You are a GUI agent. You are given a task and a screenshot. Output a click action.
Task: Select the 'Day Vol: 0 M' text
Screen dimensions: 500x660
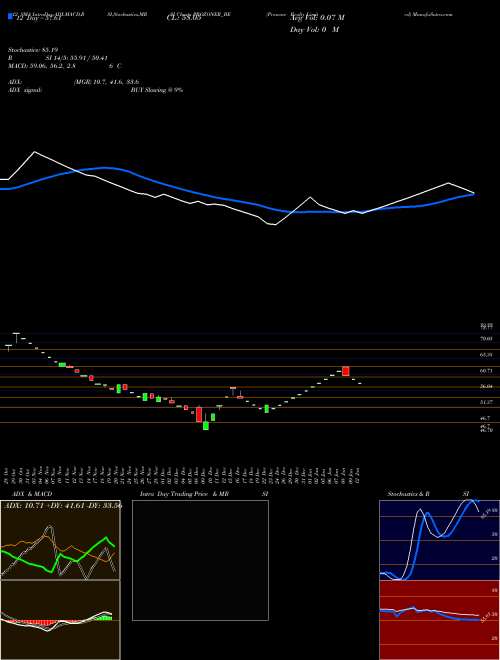(x=314, y=30)
